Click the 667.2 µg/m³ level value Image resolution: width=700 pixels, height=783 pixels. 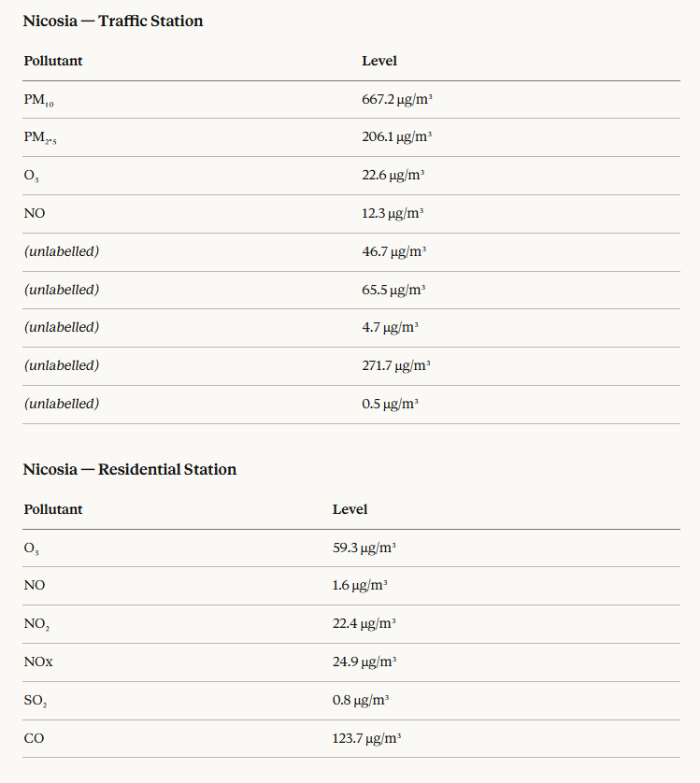396,99
